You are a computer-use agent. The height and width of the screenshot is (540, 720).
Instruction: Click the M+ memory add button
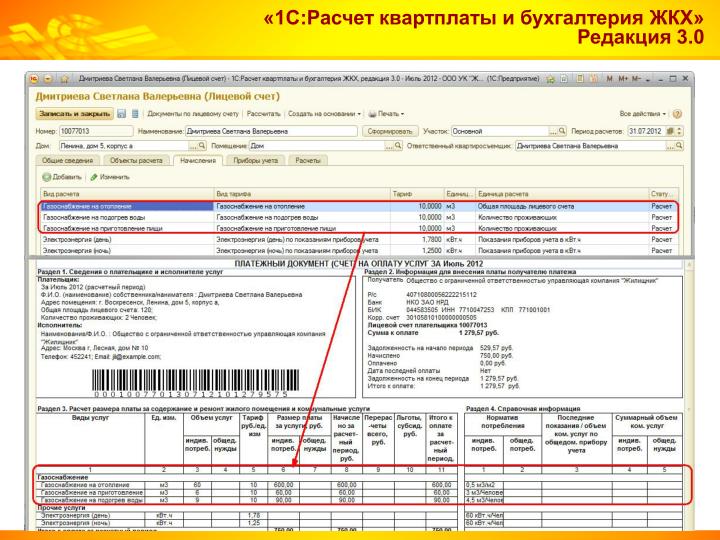coord(623,79)
